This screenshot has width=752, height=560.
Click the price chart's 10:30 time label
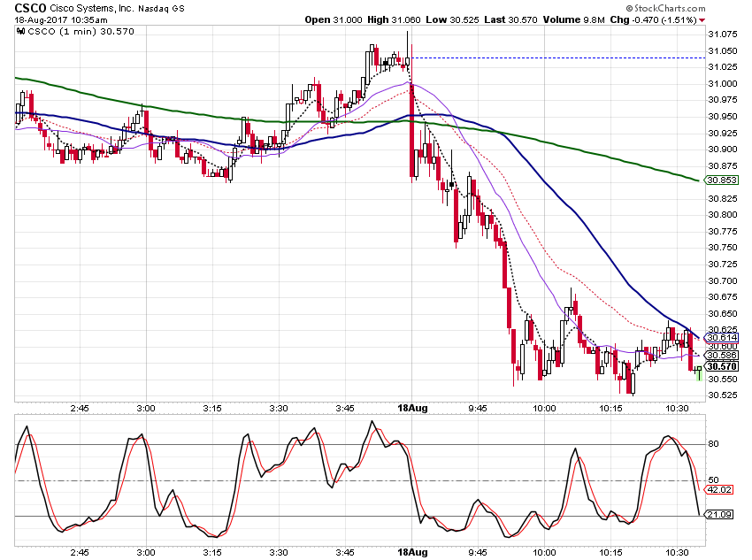click(x=677, y=409)
